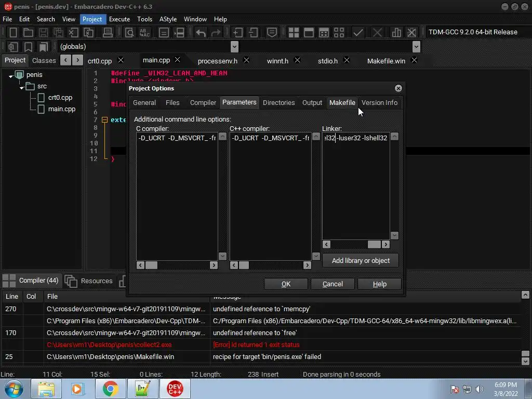Open the Version Info tab
Screen dimensions: 532x399
coord(379,103)
